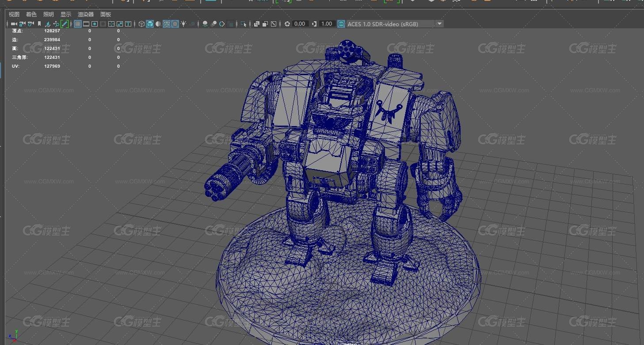
Task: Click X-Ray Active Components icon
Action: coord(265,24)
